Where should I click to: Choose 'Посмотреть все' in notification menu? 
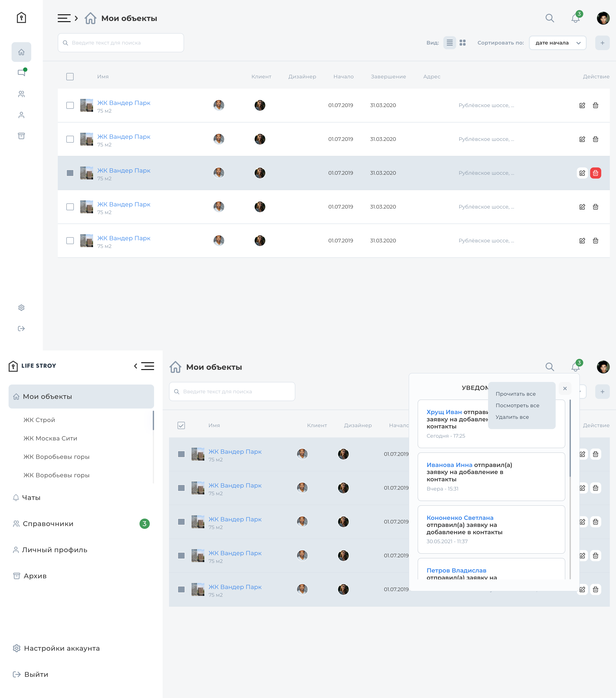click(x=517, y=406)
